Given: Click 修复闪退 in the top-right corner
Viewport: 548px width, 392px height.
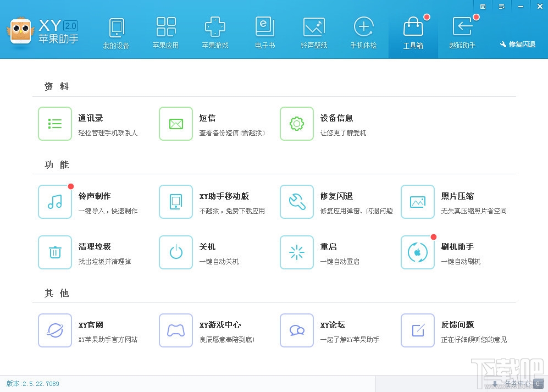Looking at the screenshot, I should tap(517, 45).
